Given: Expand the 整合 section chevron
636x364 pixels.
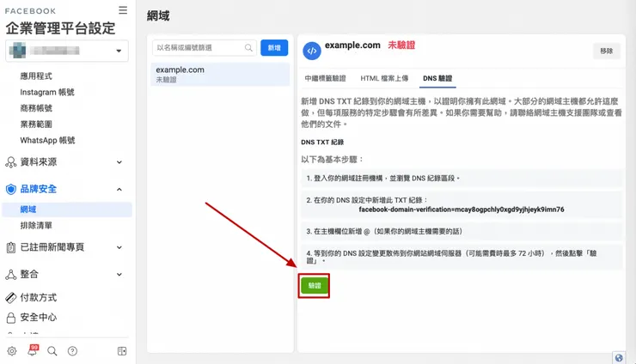Looking at the screenshot, I should [x=119, y=275].
